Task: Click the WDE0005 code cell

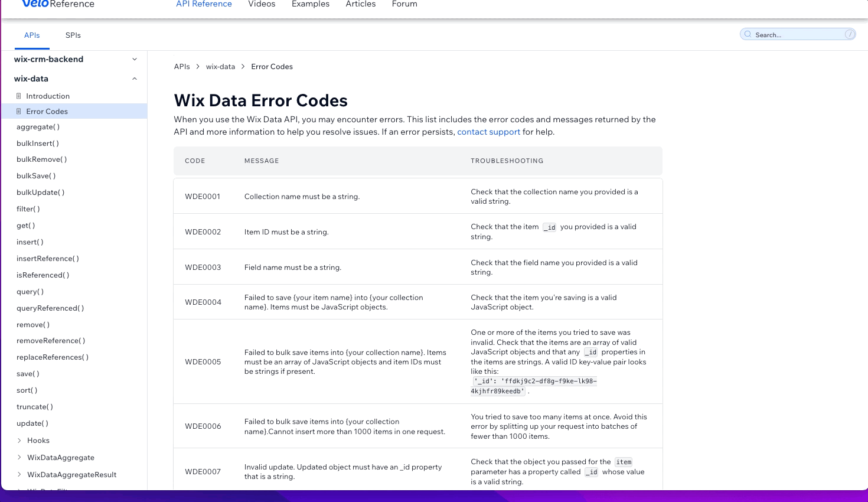Action: [203, 362]
